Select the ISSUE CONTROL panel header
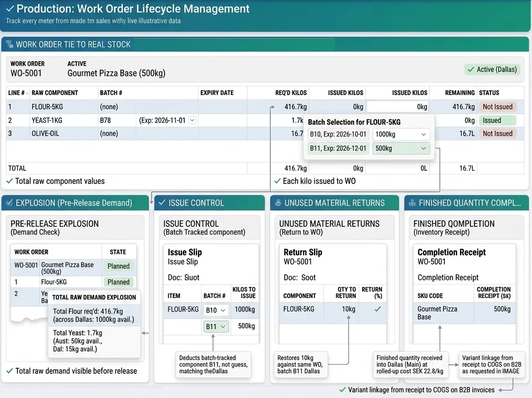The image size is (532, 398). tap(209, 203)
